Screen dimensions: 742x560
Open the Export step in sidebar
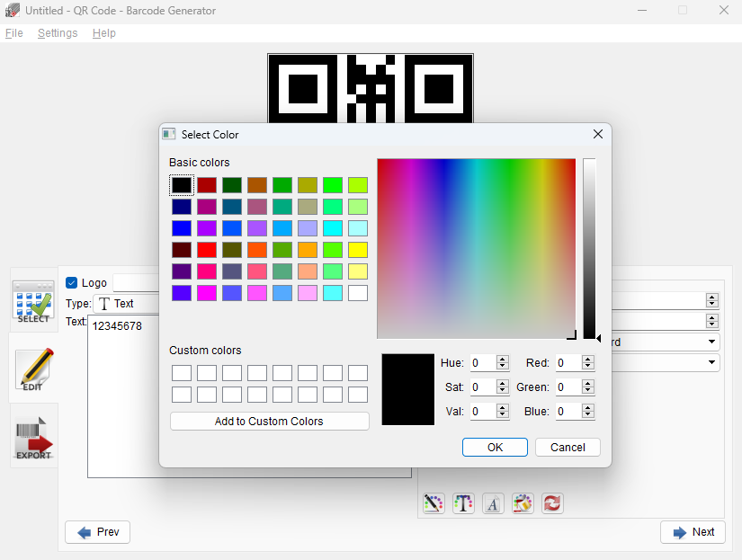click(x=33, y=437)
